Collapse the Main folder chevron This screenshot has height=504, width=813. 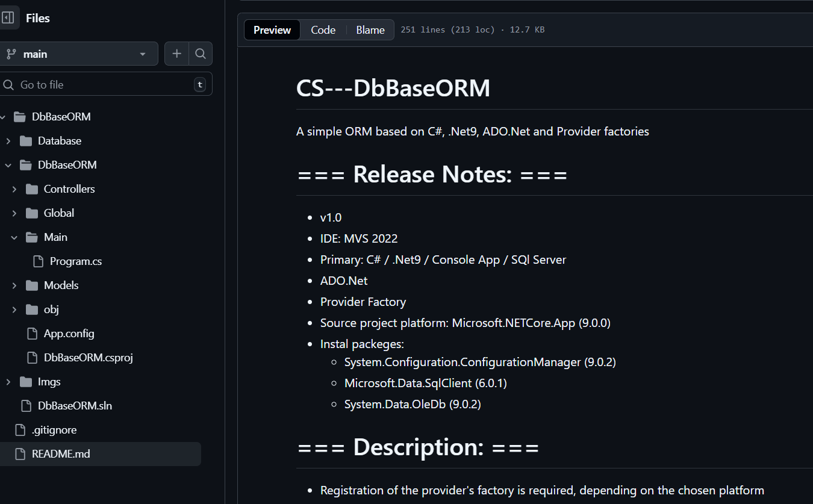click(14, 237)
